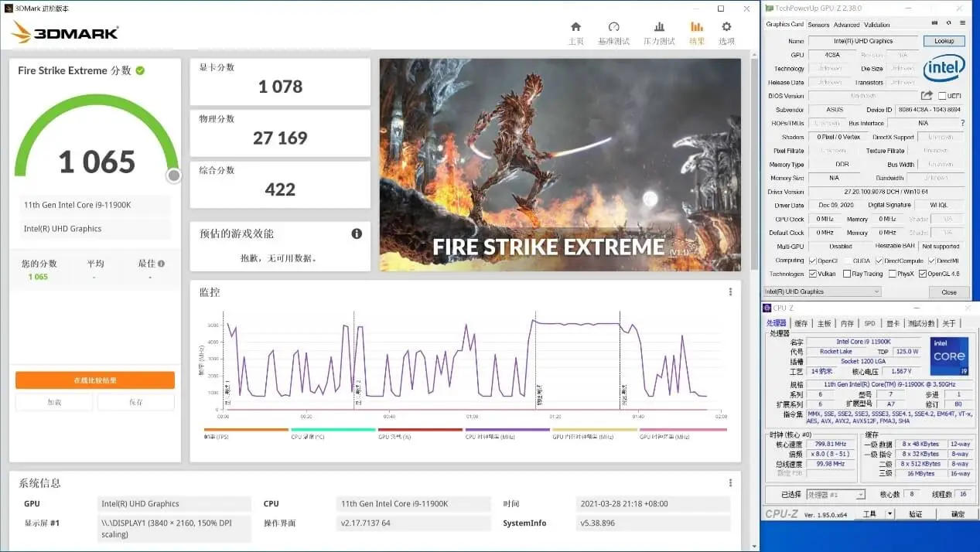980x552 pixels.
Task: Toggle the OpenGL 4.6 checkbox
Action: coord(924,274)
